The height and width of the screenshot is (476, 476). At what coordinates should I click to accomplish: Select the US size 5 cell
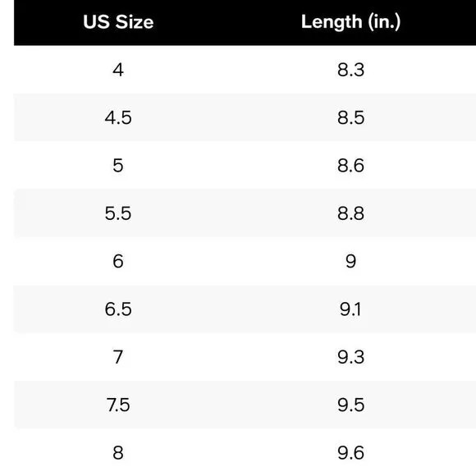pyautogui.click(x=118, y=166)
